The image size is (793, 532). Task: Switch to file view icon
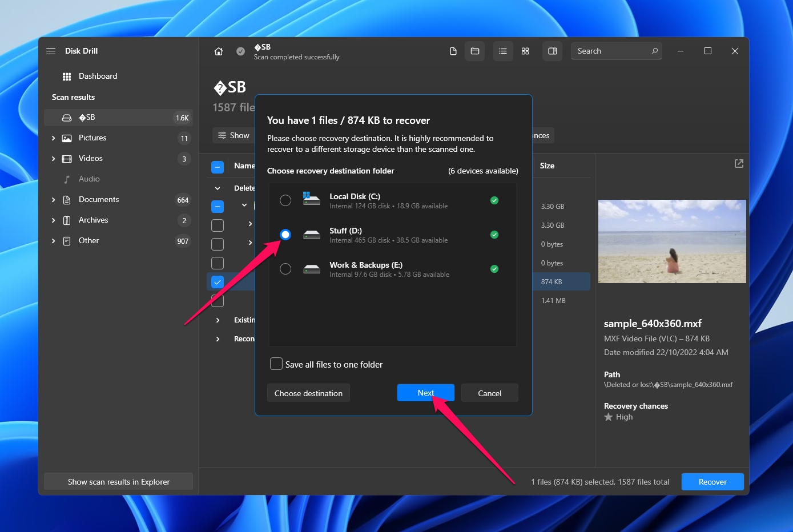tap(453, 51)
